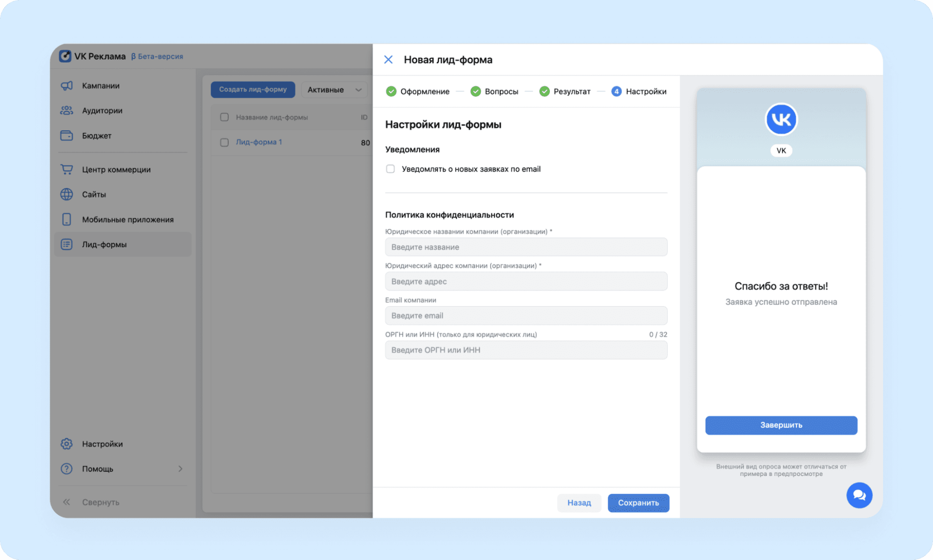Click the Мобильные приложения phone icon

(x=67, y=219)
